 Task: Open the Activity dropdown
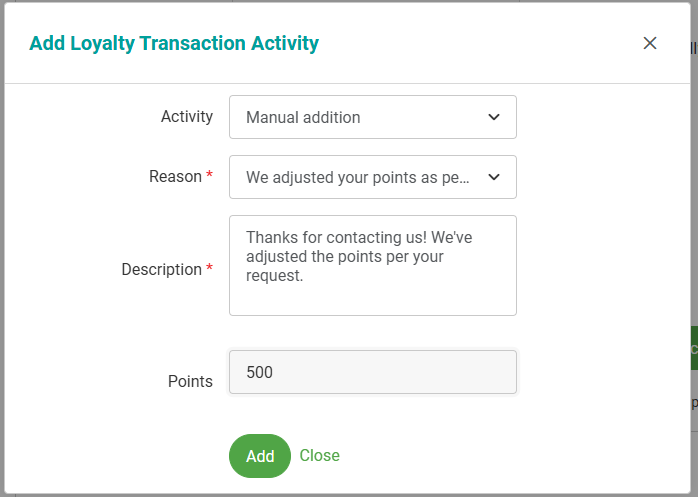pos(372,117)
